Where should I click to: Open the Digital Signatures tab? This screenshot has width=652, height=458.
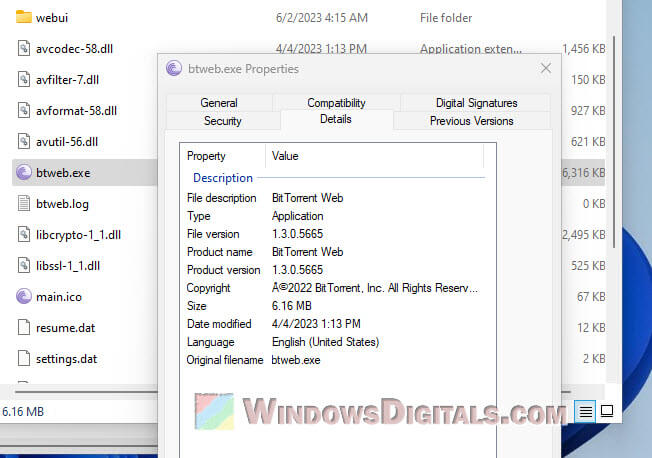tap(477, 103)
